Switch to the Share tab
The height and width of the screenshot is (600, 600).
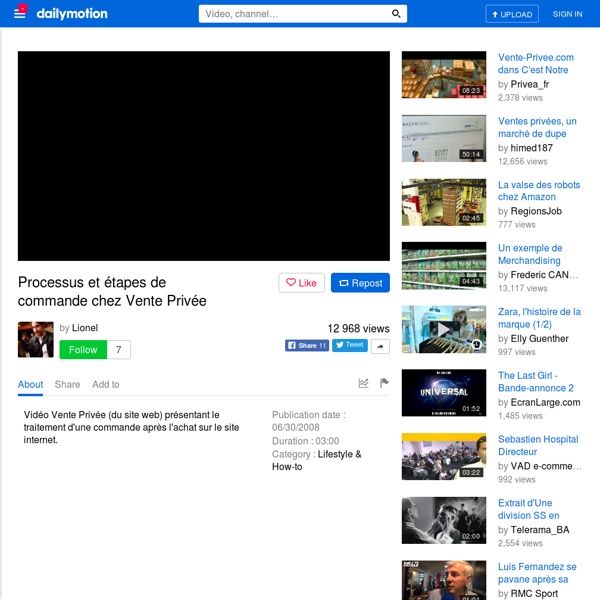click(67, 384)
